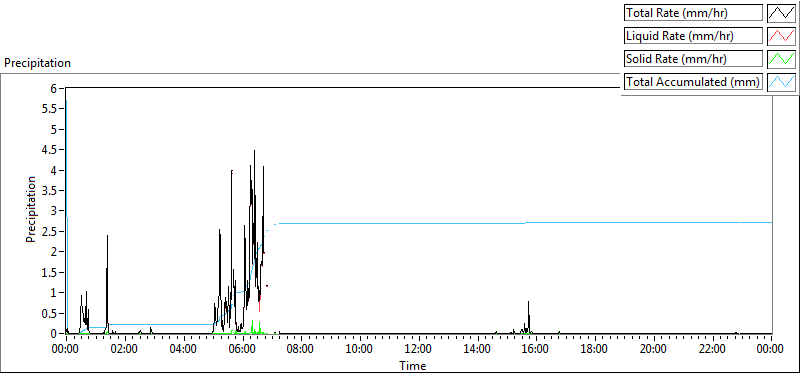Click the 00:00 start time axis label
The image size is (800, 373).
[66, 349]
